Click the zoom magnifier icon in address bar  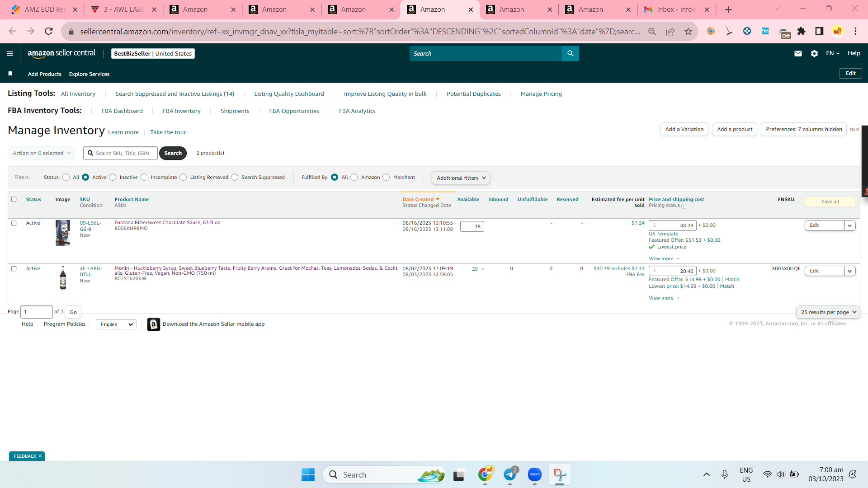coord(652,31)
